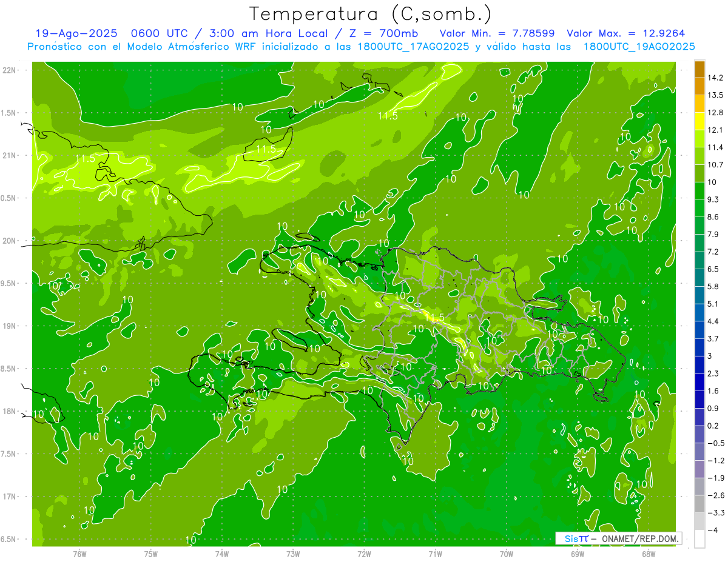Click the 5.1 color scale value
The width and height of the screenshot is (728, 562).
click(x=713, y=304)
